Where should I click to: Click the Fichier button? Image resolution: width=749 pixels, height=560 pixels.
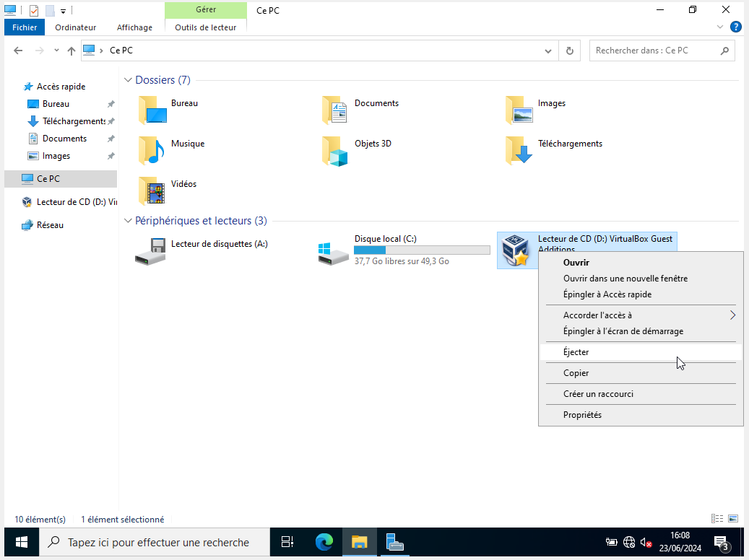point(25,27)
